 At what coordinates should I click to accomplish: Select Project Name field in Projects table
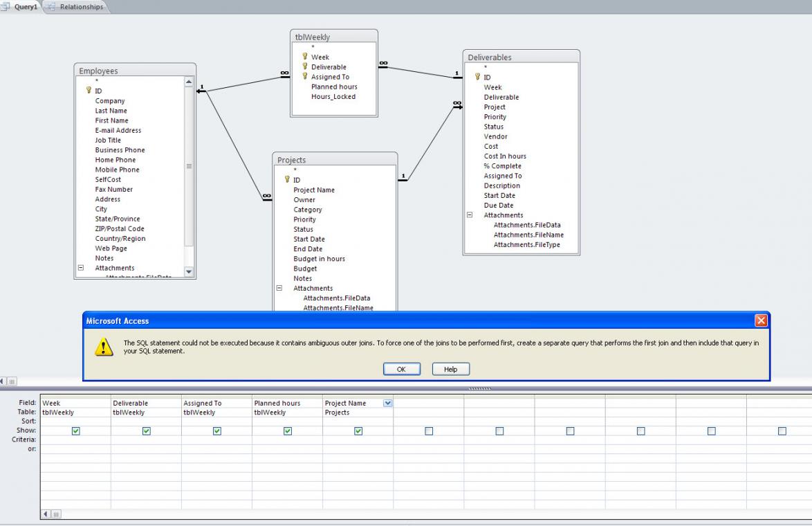(x=314, y=190)
